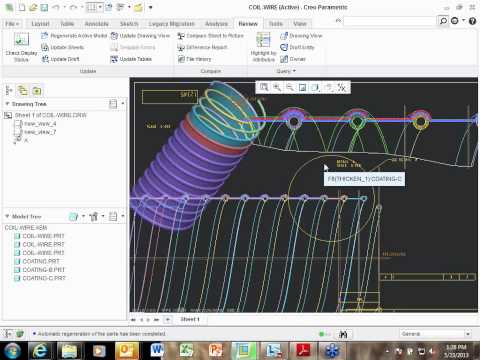Click the magnifier search icon

(443, 21)
